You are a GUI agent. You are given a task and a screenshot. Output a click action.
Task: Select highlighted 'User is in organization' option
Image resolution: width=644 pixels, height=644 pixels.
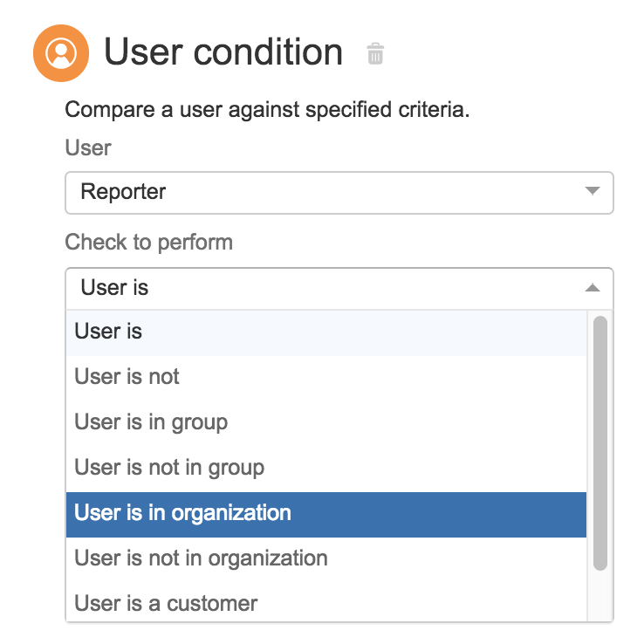(x=326, y=514)
